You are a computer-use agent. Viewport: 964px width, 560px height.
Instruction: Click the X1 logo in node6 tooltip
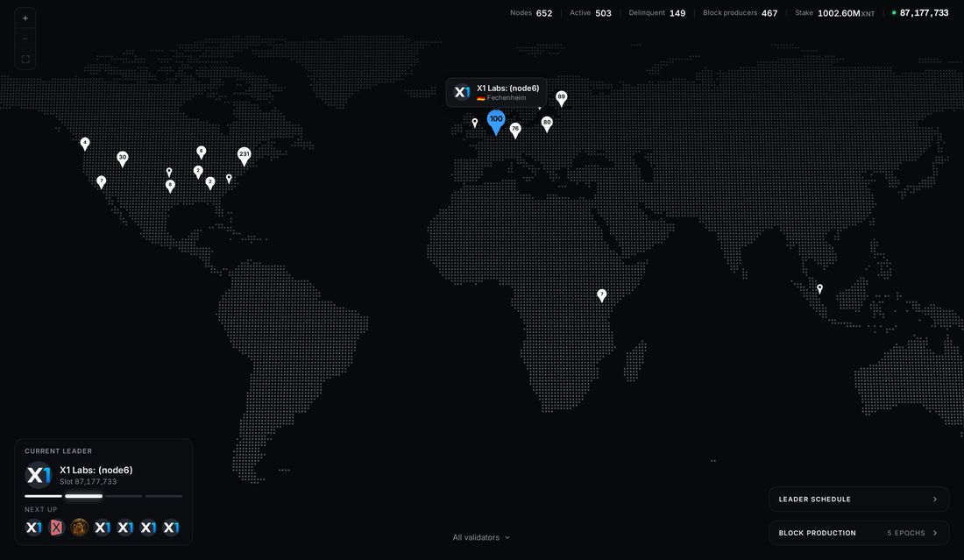[462, 92]
